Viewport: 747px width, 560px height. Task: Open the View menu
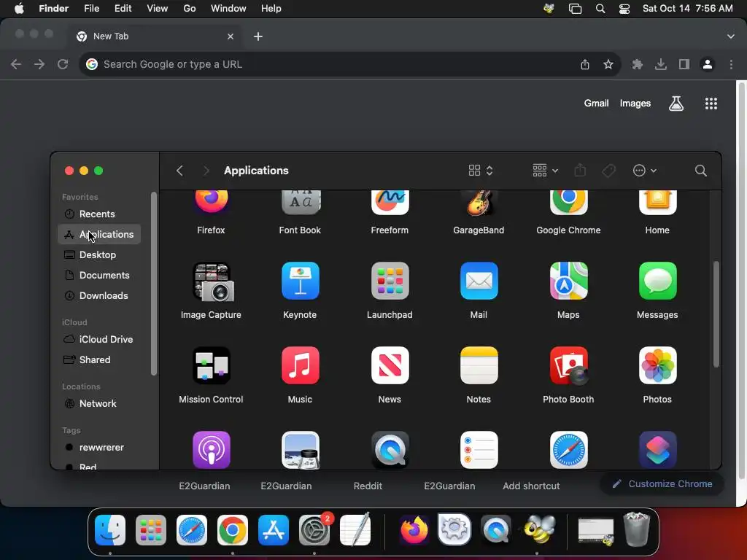point(158,9)
